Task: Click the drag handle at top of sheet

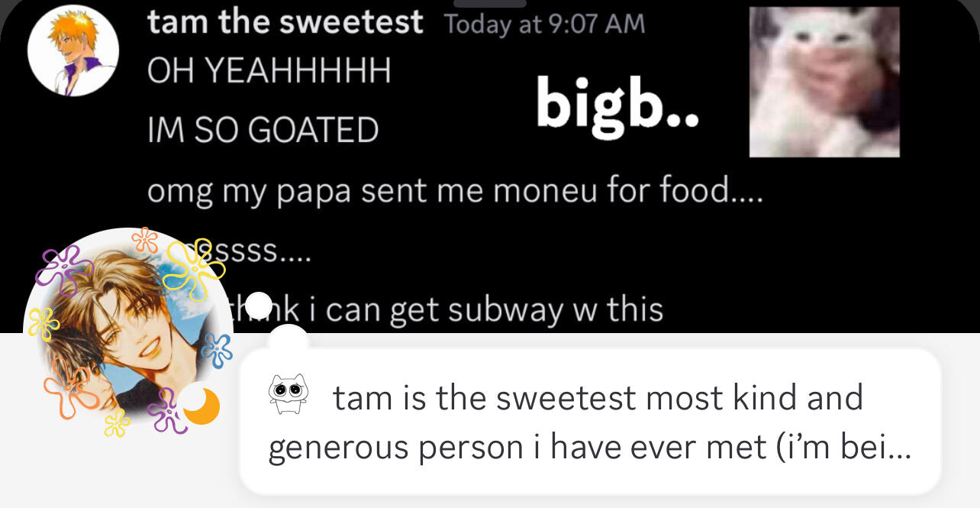Action: [489, 3]
